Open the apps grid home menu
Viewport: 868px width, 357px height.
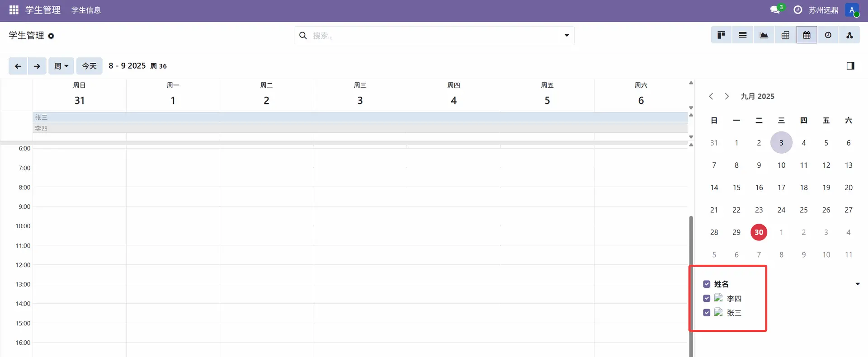14,10
